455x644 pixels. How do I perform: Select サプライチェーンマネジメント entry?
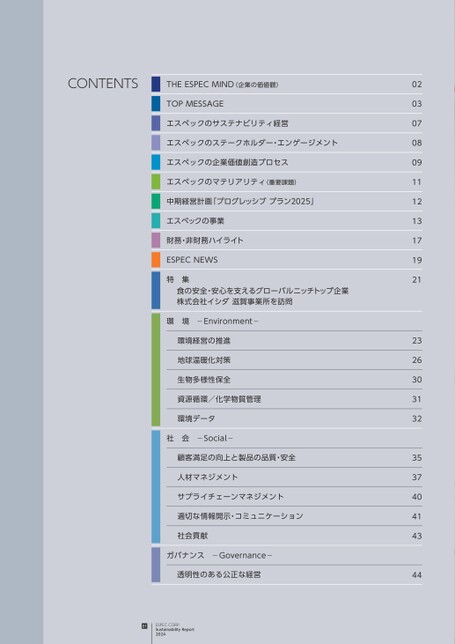tap(294, 497)
